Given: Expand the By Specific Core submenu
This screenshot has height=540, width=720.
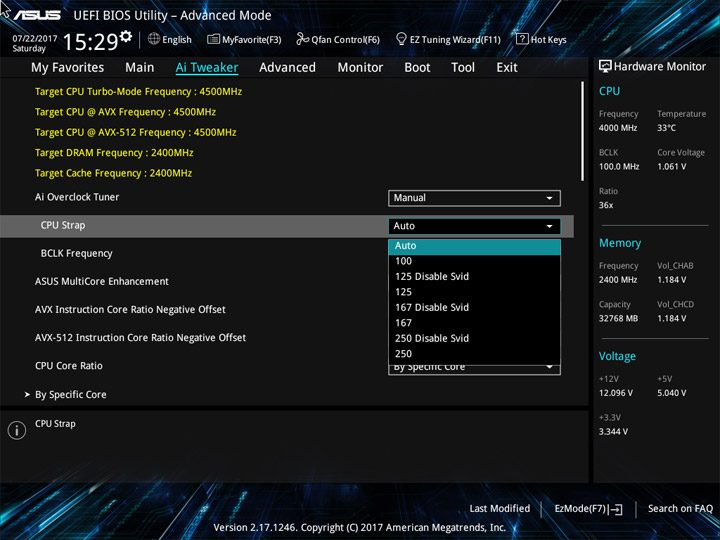Looking at the screenshot, I should pyautogui.click(x=71, y=394).
